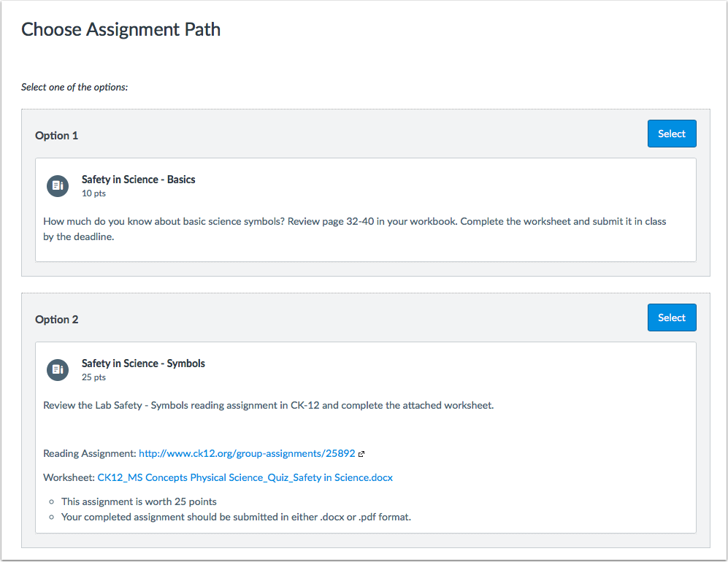Screen dimensions: 728x562
Task: Open the Safety in Science - Symbols assignment title
Action: (x=143, y=363)
